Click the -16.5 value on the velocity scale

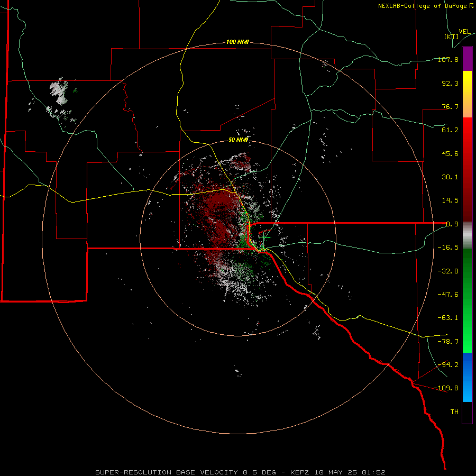pos(448,248)
